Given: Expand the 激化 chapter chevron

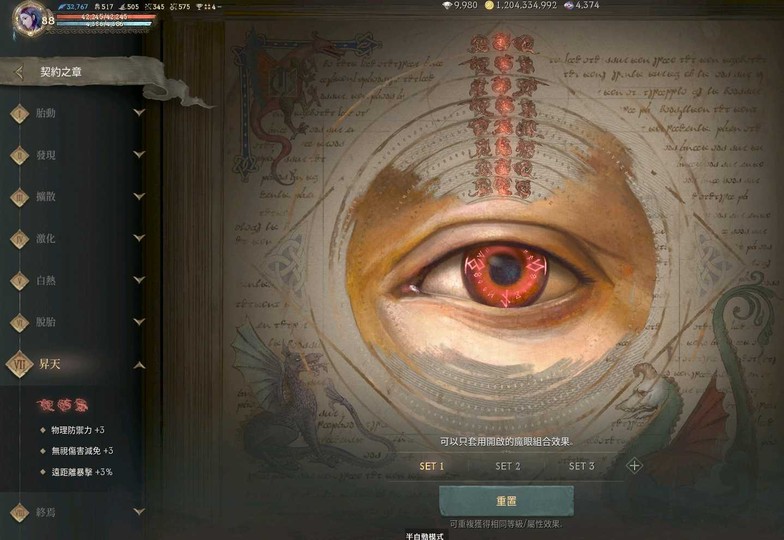Looking at the screenshot, I should [x=139, y=239].
